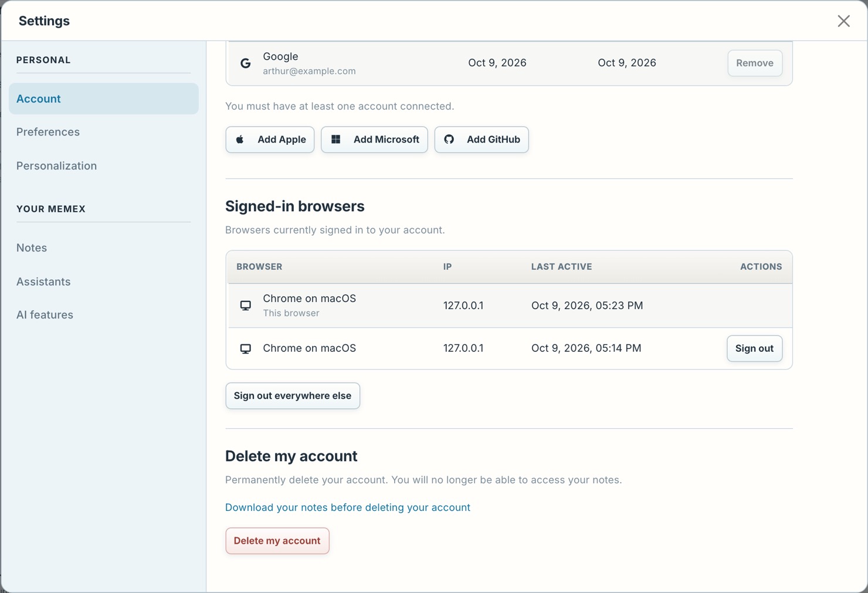Click monitor icon in the 05:14 PM row
This screenshot has width=868, height=593.
246,348
